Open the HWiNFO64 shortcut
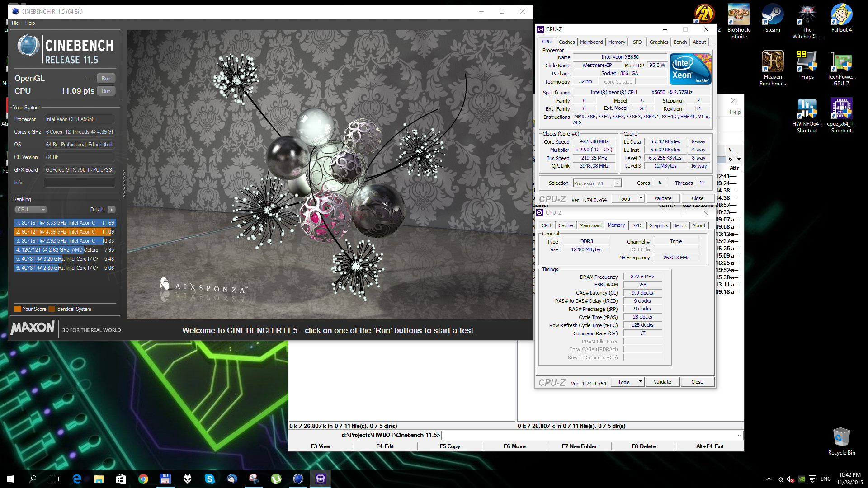868x488 pixels. tap(807, 115)
